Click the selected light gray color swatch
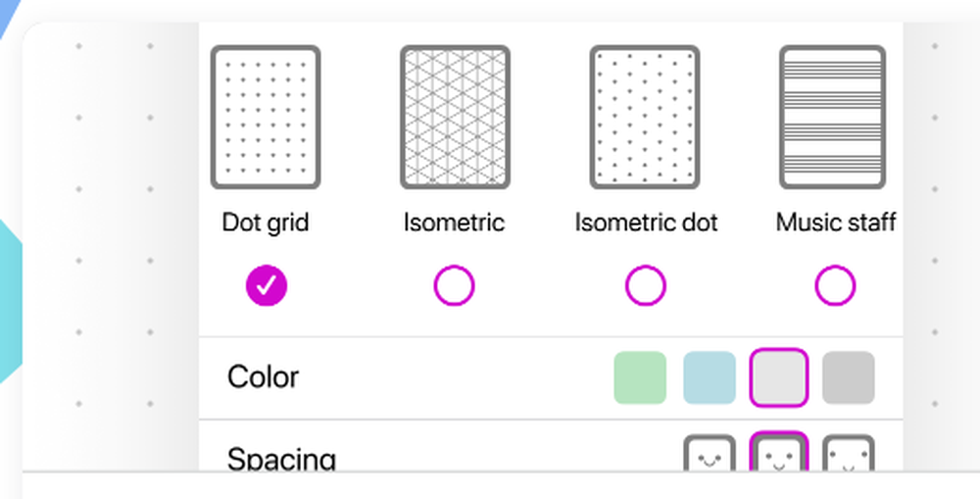The image size is (980, 499). click(779, 377)
